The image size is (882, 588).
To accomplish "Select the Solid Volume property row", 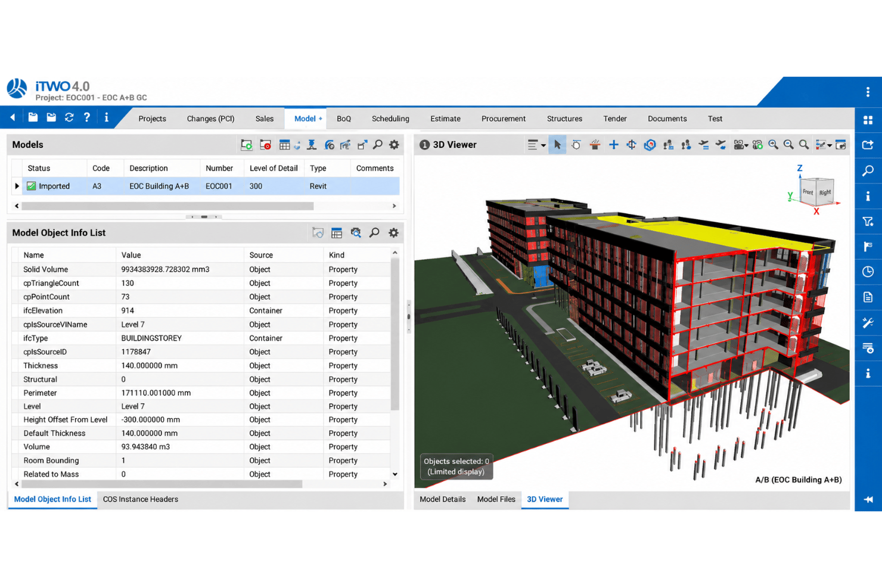I will 201,269.
